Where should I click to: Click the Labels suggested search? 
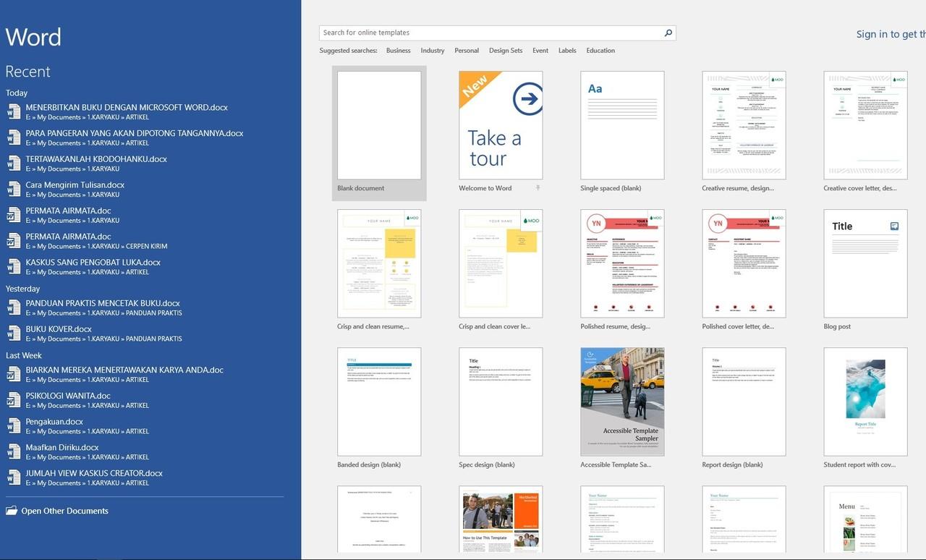[x=567, y=51]
